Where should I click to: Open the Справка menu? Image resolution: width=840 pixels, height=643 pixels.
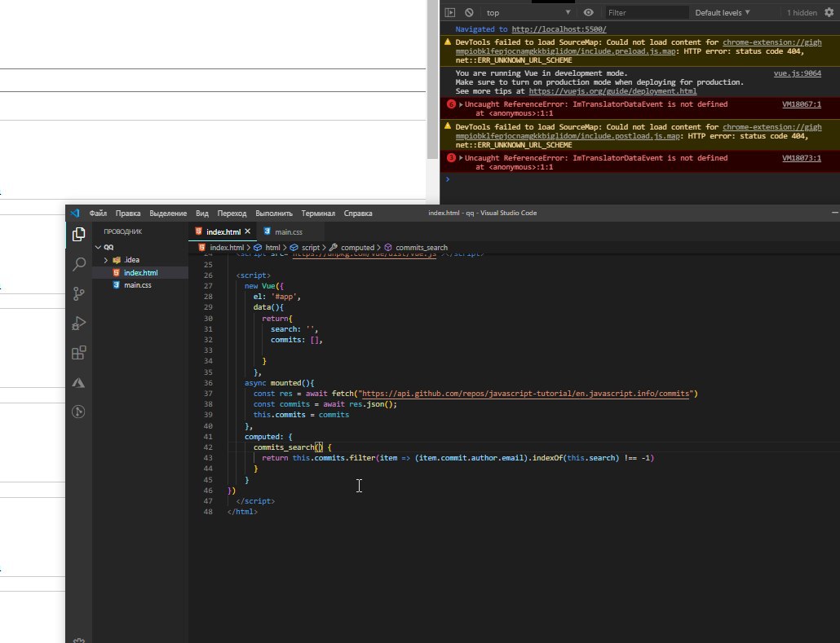point(358,213)
